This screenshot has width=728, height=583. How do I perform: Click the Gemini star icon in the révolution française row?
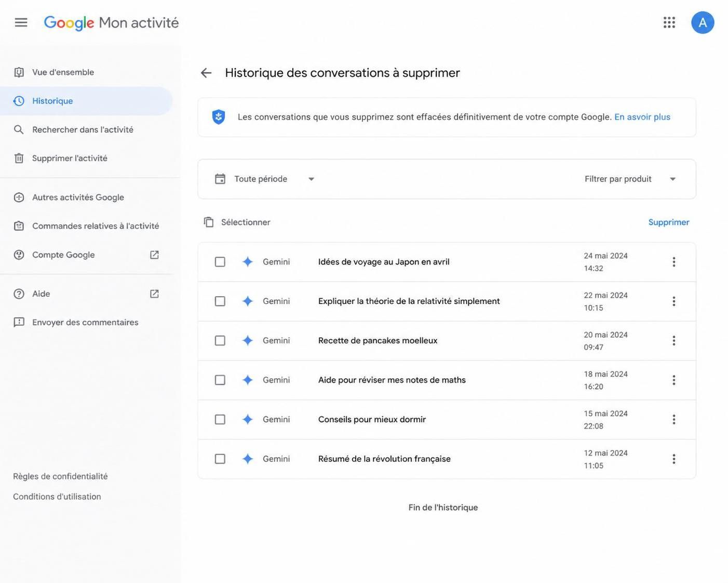(x=248, y=459)
